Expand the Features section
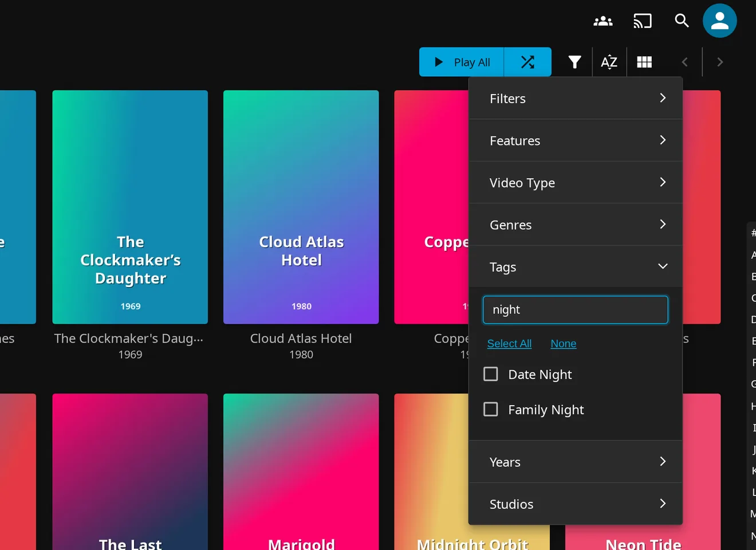 point(576,140)
